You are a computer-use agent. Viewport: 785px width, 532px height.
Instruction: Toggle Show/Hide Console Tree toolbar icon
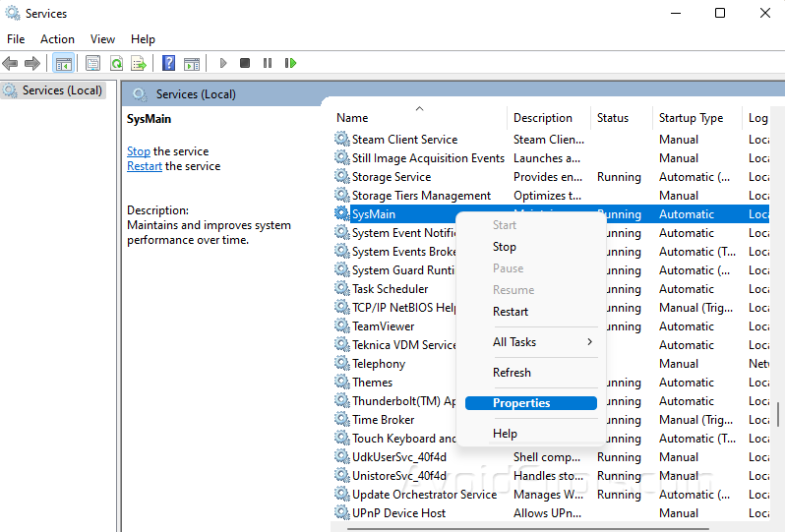pyautogui.click(x=63, y=63)
